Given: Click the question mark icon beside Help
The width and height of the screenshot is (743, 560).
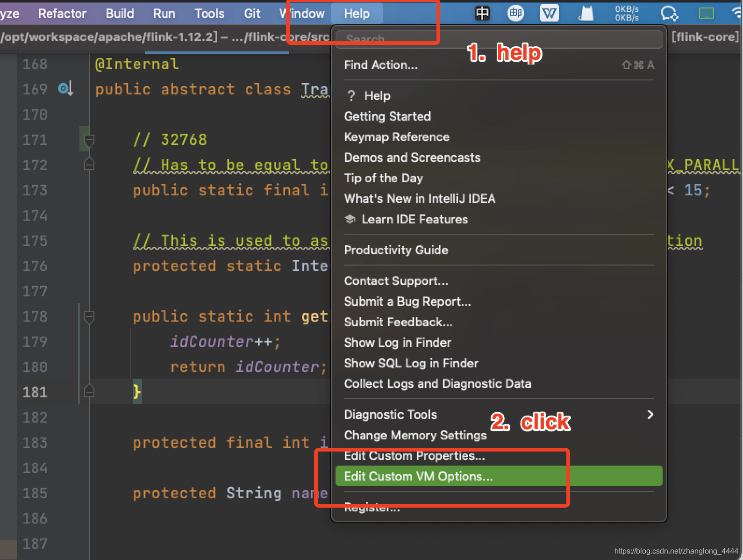Looking at the screenshot, I should point(351,96).
